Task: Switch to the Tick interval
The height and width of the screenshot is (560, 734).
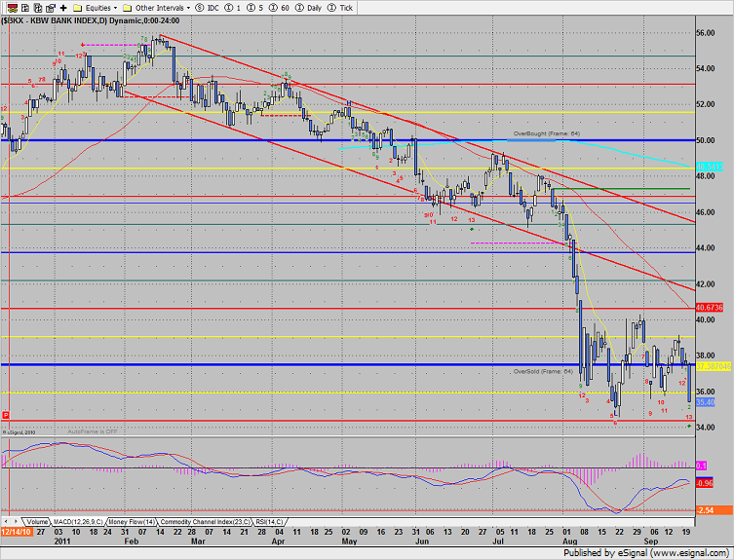Action: tap(340, 8)
